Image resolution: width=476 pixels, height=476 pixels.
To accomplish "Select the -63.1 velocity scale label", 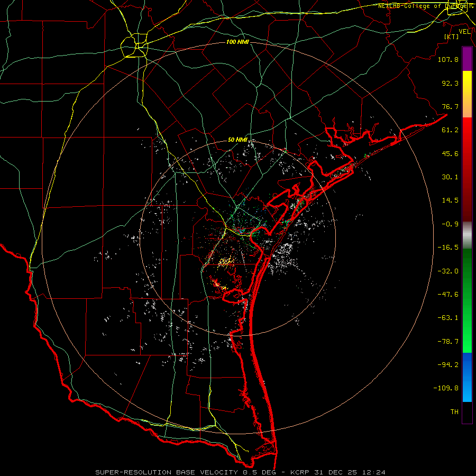I will 448,318.
